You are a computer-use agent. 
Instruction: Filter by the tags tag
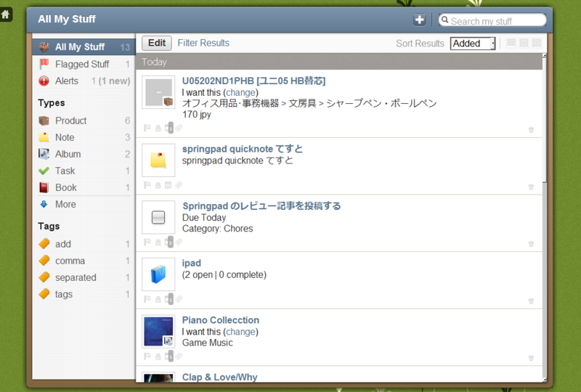point(84,294)
